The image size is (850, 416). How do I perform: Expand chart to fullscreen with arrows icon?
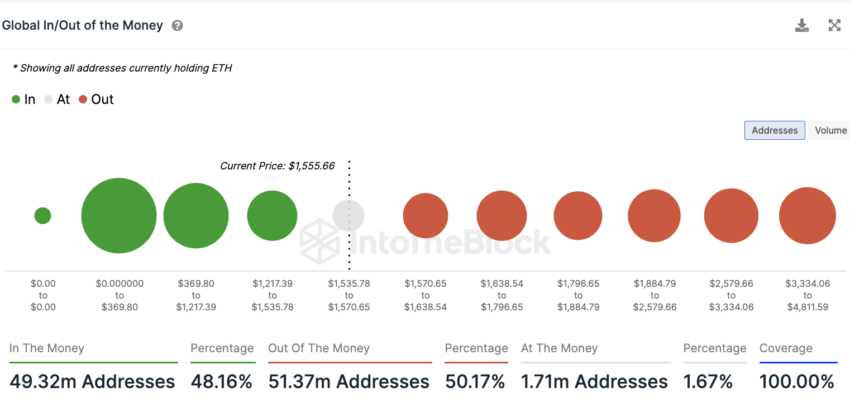point(834,25)
